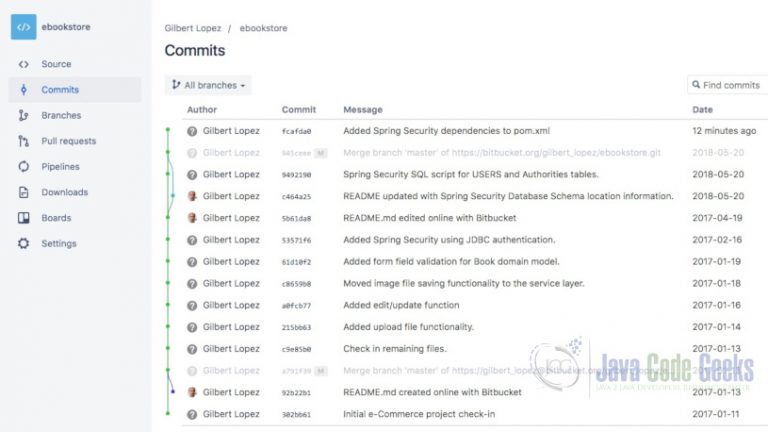Click the ebookstore repository logo icon
The width and height of the screenshot is (768, 432).
[24, 27]
